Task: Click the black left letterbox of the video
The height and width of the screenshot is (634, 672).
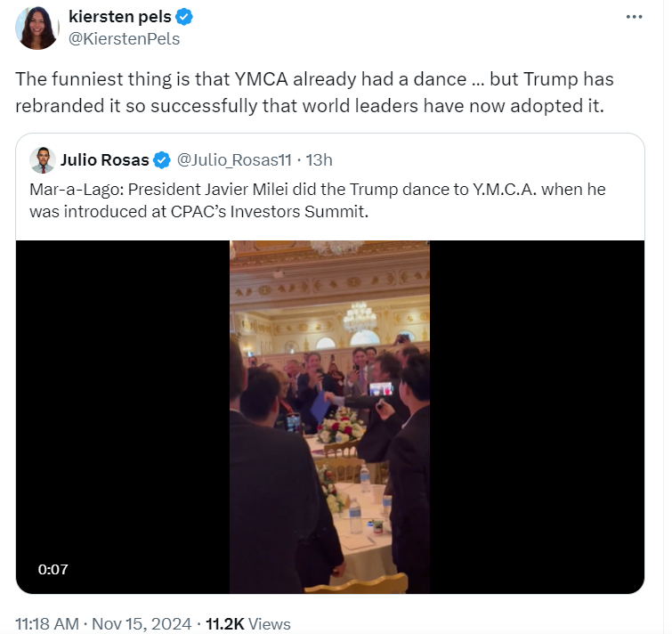Action: 123,417
